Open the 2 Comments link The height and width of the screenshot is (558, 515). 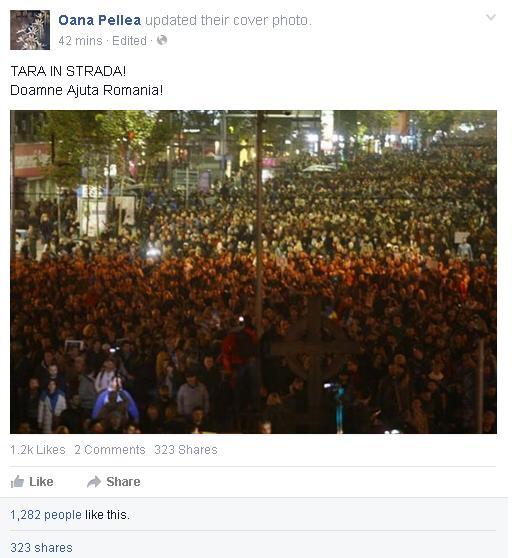(110, 450)
